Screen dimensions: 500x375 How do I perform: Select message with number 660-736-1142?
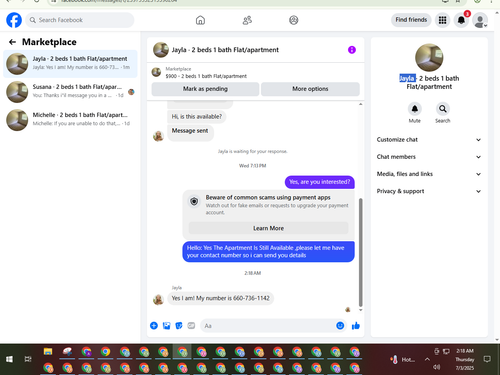[x=221, y=298]
